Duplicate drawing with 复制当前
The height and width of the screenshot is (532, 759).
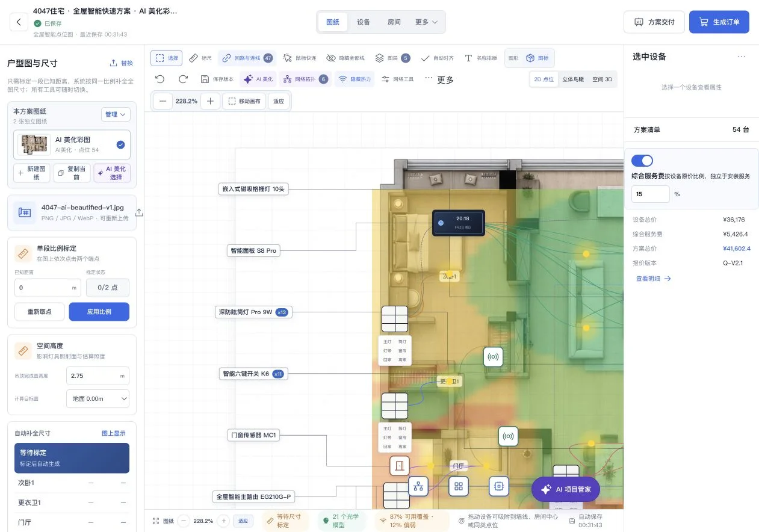click(x=72, y=173)
